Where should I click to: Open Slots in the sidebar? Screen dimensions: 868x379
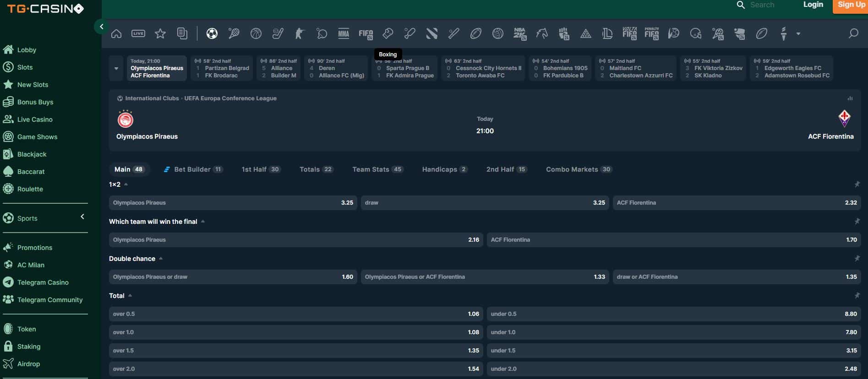(25, 67)
